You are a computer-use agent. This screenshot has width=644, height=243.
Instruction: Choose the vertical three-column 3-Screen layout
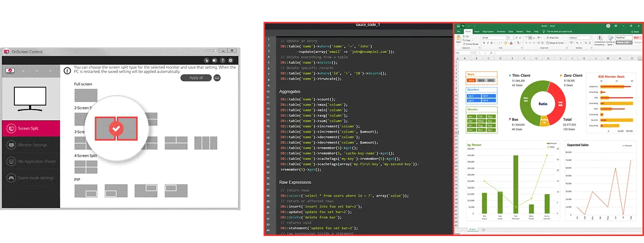[206, 143]
